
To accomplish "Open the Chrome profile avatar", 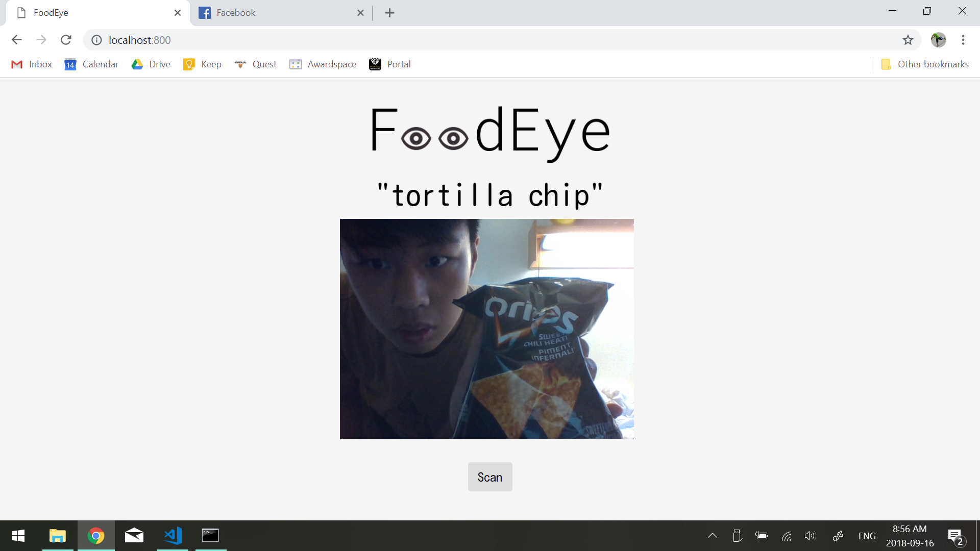I will [938, 40].
